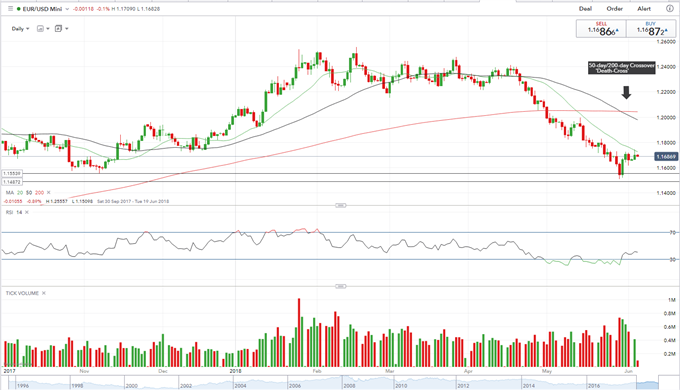Remove the MA indicator with its X
This screenshot has width=680, height=390.
(x=49, y=193)
